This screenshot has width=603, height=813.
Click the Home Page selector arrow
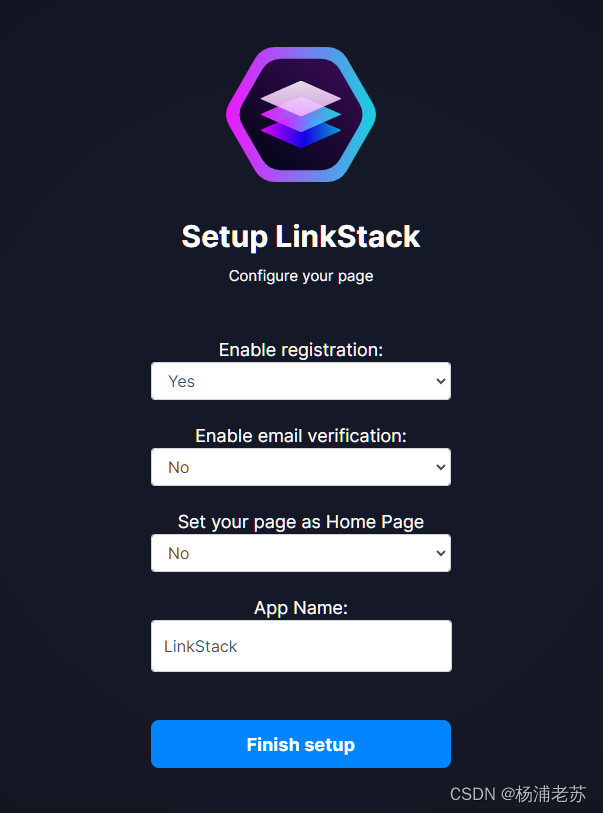click(439, 553)
